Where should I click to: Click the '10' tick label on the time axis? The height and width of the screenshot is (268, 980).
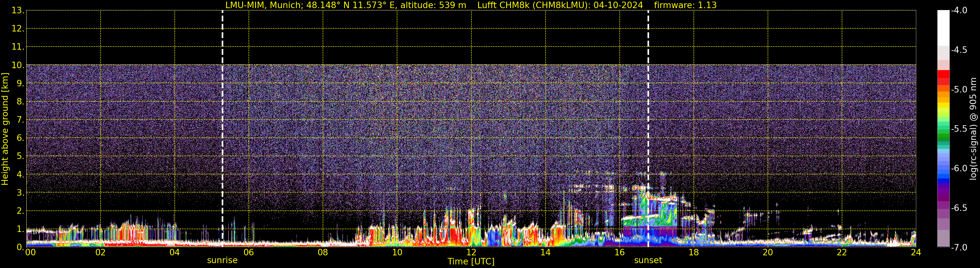pyautogui.click(x=397, y=252)
